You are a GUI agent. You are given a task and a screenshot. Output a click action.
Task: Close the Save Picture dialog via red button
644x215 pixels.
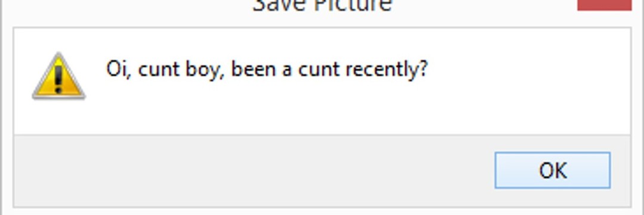pyautogui.click(x=604, y=5)
